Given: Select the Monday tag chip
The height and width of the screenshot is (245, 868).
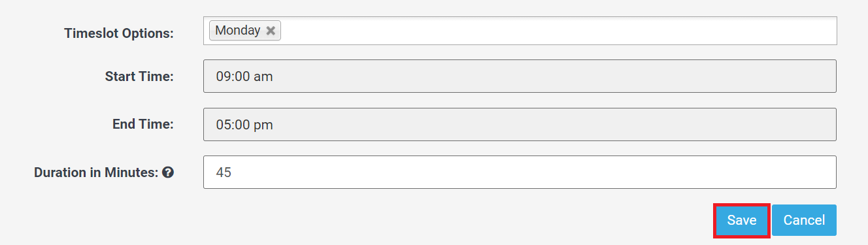Looking at the screenshot, I should click(245, 31).
